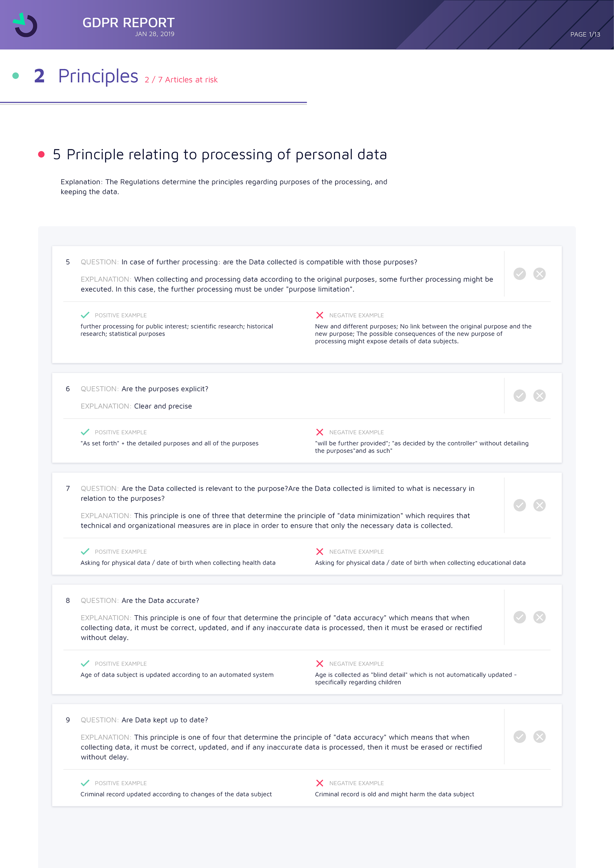The image size is (614, 868).
Task: Reject question 6 with the X circle
Action: (539, 396)
